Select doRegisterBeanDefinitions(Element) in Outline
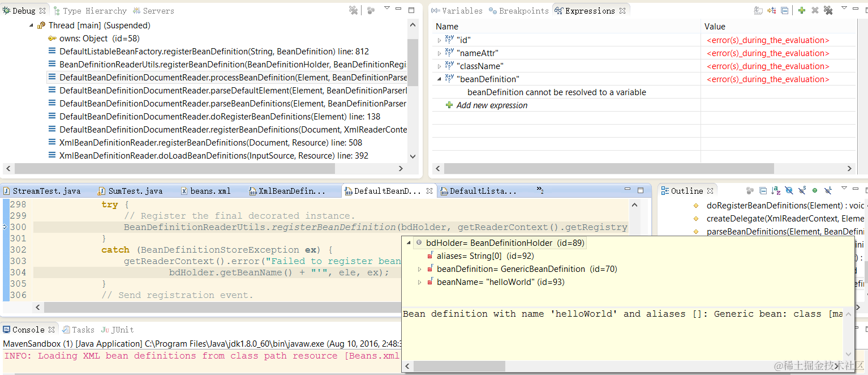 785,205
